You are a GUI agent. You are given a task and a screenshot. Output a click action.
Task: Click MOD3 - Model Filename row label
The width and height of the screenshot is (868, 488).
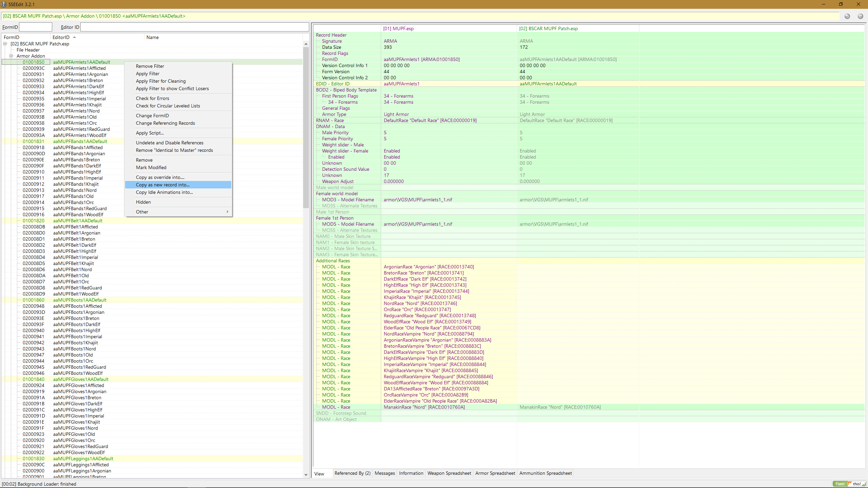pos(348,200)
